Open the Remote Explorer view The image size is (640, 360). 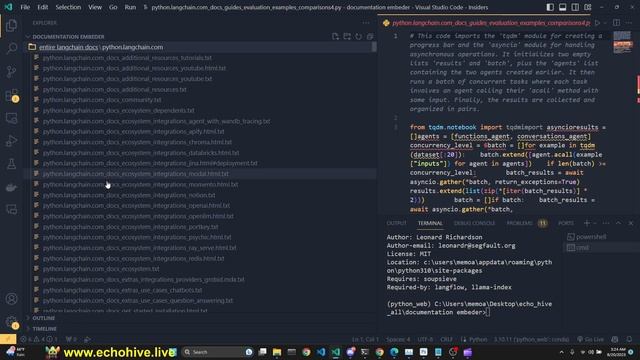(11, 118)
